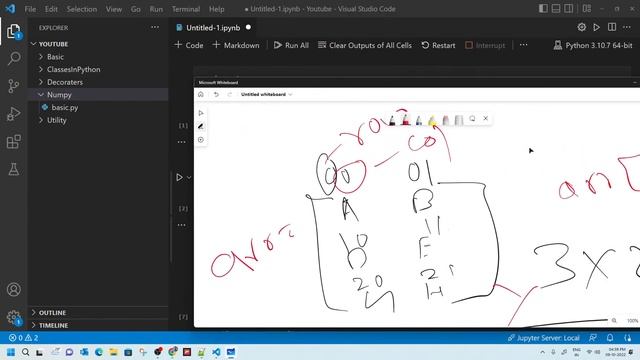Viewport: 640px width, 360px height.
Task: Open editor title more actions ellipsis
Action: (627, 27)
